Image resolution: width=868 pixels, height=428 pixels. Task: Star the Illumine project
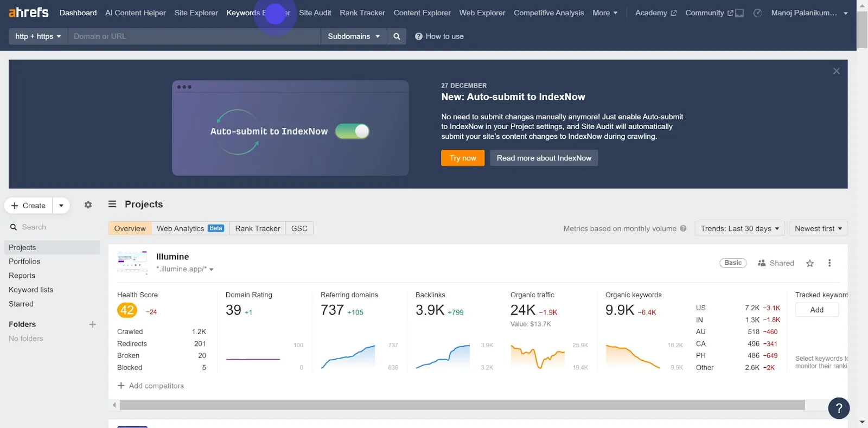(x=809, y=263)
